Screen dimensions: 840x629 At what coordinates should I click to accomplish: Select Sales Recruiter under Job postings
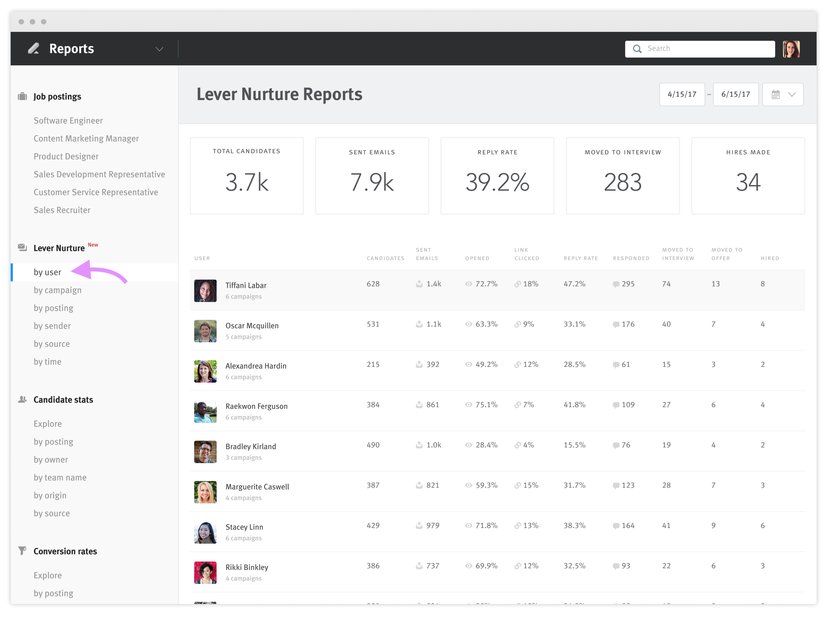[62, 210]
